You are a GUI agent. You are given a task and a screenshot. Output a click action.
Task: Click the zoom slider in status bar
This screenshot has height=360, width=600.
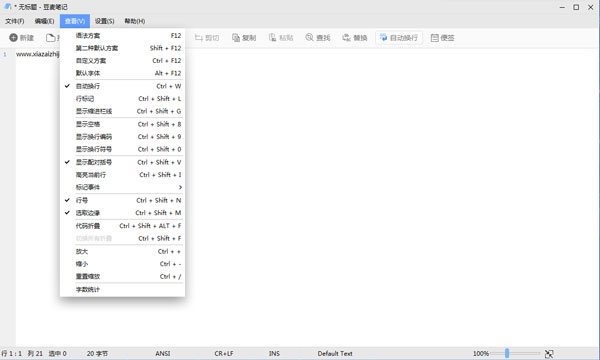click(x=515, y=353)
